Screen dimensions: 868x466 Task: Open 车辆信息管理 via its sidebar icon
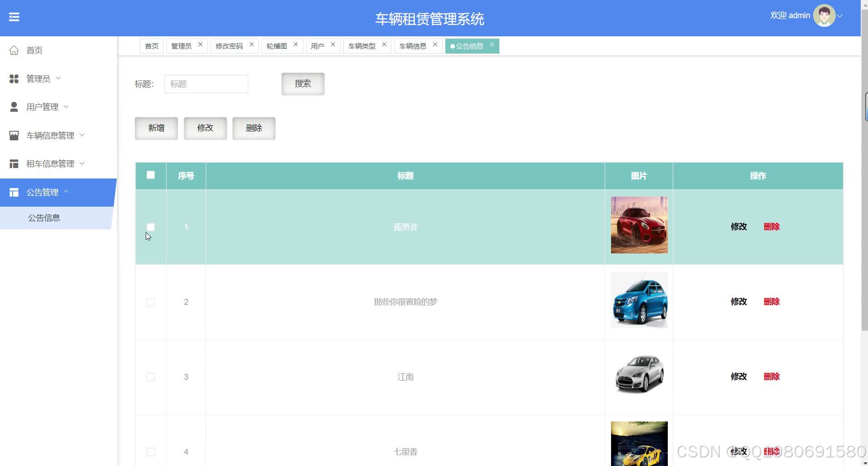14,135
